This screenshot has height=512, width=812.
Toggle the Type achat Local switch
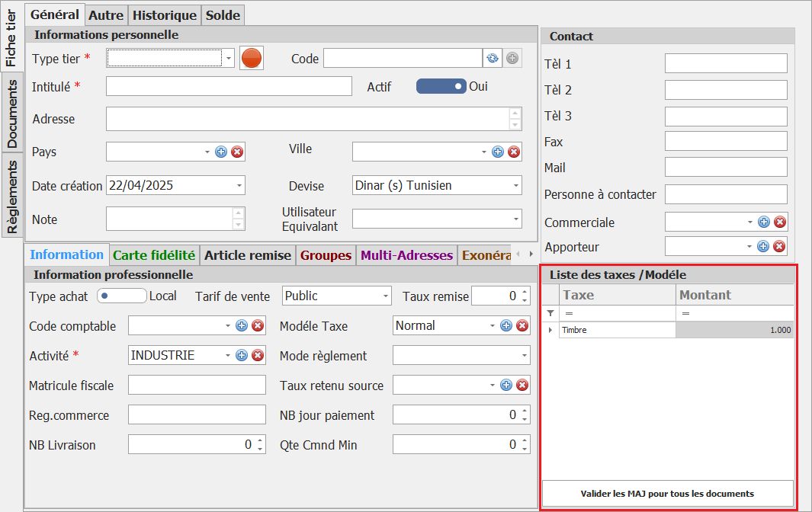click(x=121, y=296)
